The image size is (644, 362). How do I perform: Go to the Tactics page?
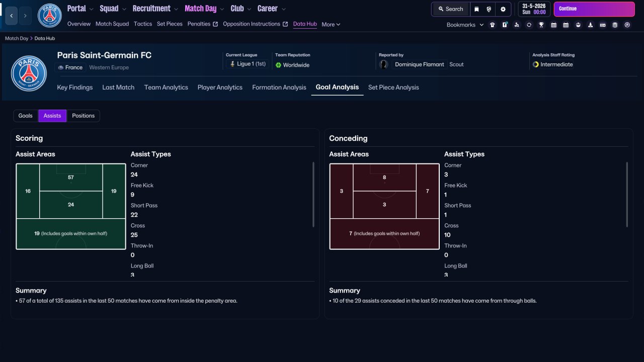(x=143, y=24)
